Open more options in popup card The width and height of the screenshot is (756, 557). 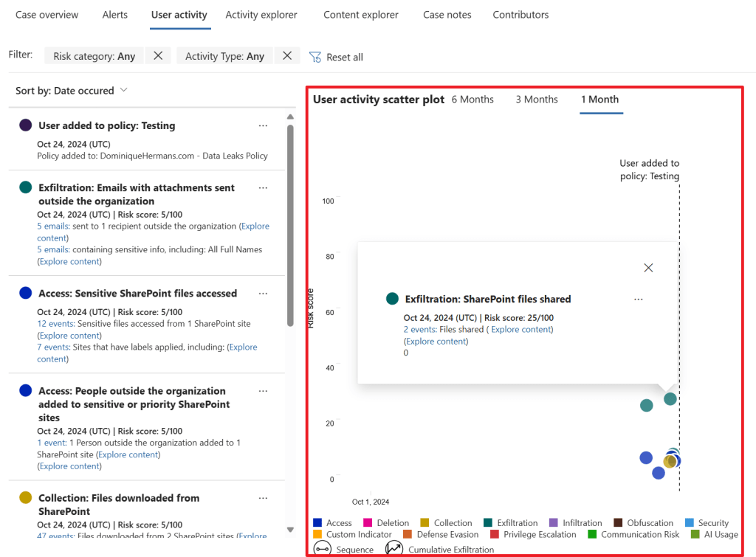coord(639,299)
